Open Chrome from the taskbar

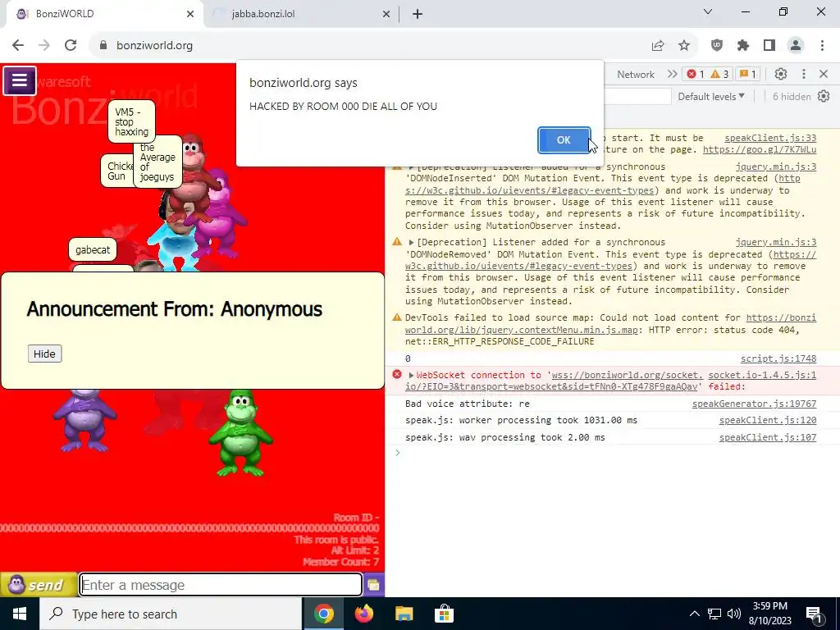(323, 614)
